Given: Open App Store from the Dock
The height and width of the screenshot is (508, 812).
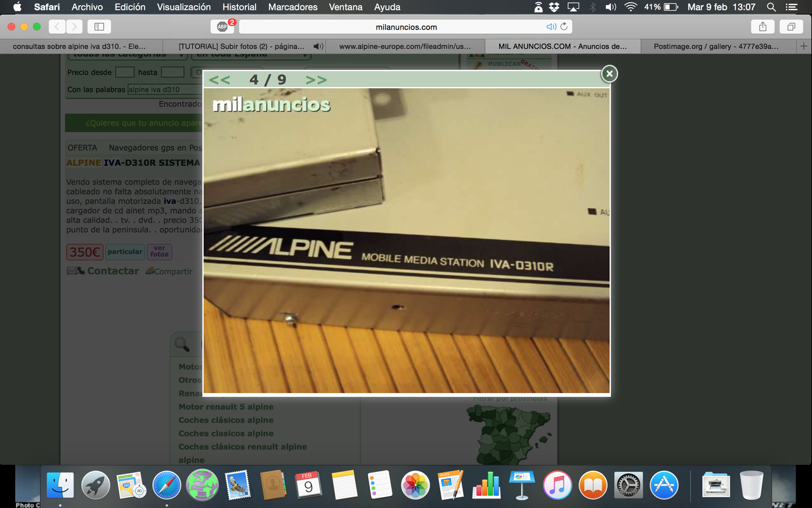Looking at the screenshot, I should (x=664, y=486).
